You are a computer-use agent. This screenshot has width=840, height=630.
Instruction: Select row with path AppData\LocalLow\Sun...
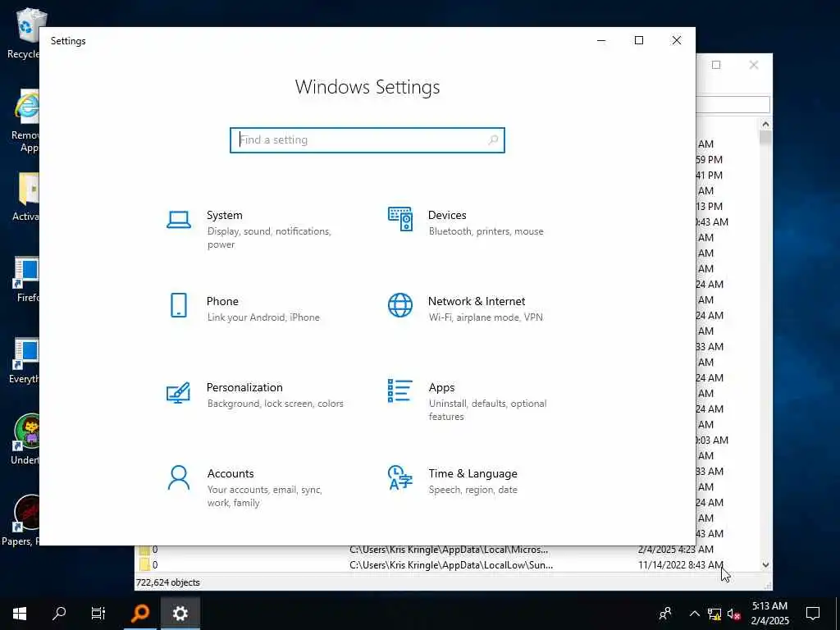[447, 564]
